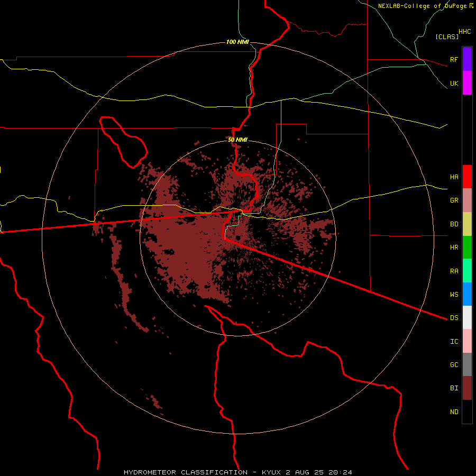Viewport: 476px width, 476px height.
Task: Click the BD legend label
Action: coord(454,224)
